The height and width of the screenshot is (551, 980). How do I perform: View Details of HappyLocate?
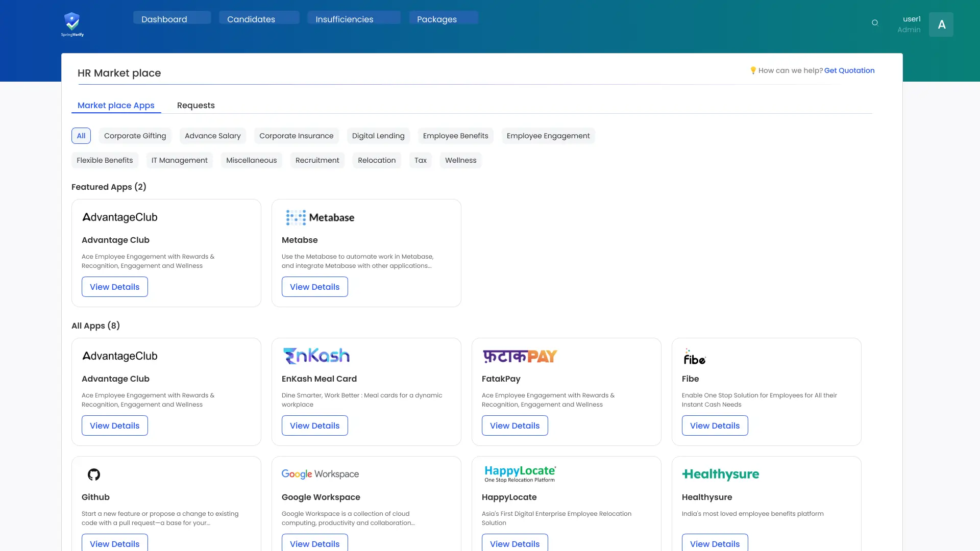[515, 543]
